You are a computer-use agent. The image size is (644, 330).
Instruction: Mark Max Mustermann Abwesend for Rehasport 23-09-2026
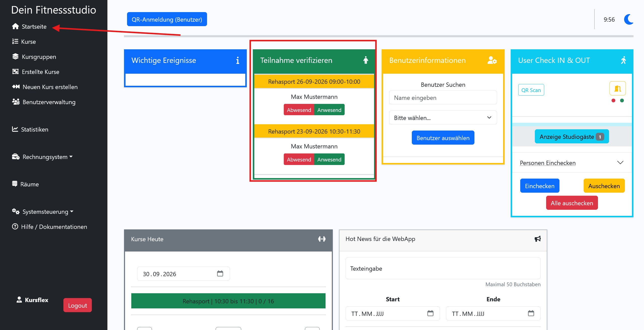tap(299, 159)
